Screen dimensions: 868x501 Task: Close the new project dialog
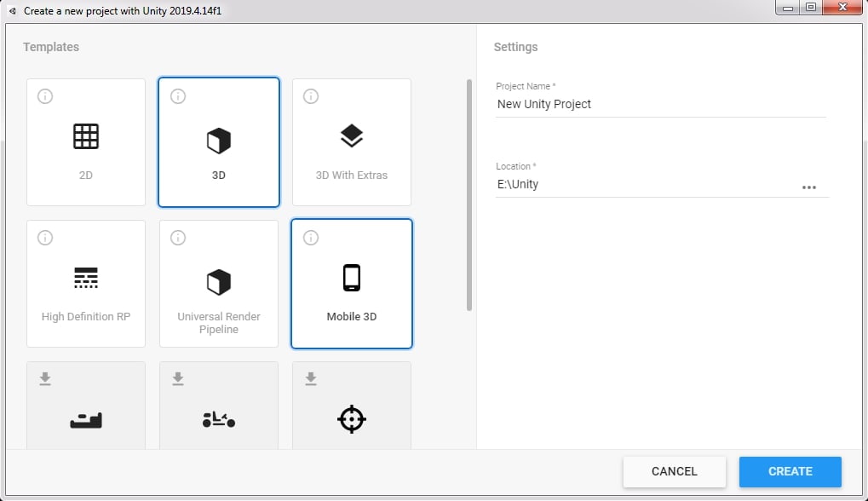click(842, 8)
